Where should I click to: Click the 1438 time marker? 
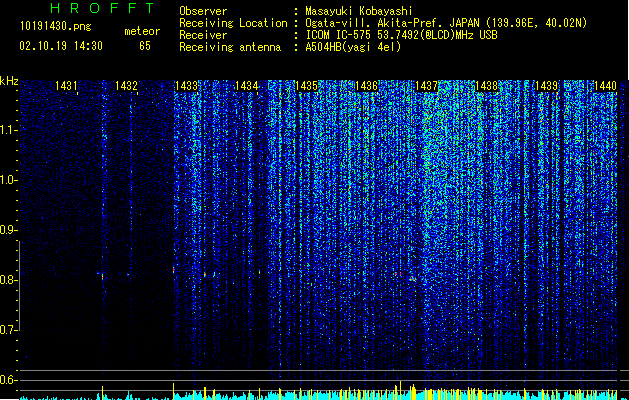click(x=486, y=86)
